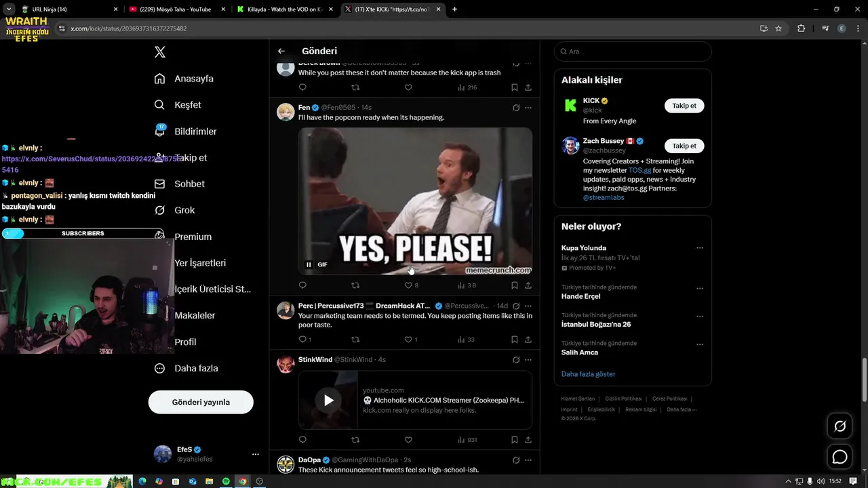Pause the YES, PLEASE GIF
The image size is (868, 488).
[309, 265]
